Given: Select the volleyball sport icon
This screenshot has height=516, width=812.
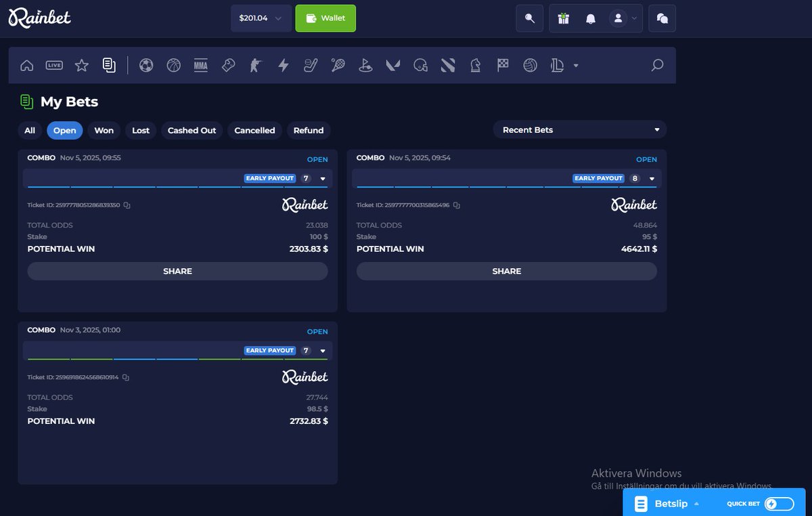Looking at the screenshot, I should (x=530, y=66).
